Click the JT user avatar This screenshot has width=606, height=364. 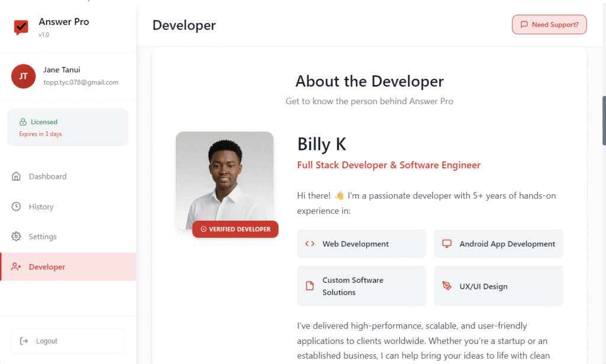coord(23,76)
